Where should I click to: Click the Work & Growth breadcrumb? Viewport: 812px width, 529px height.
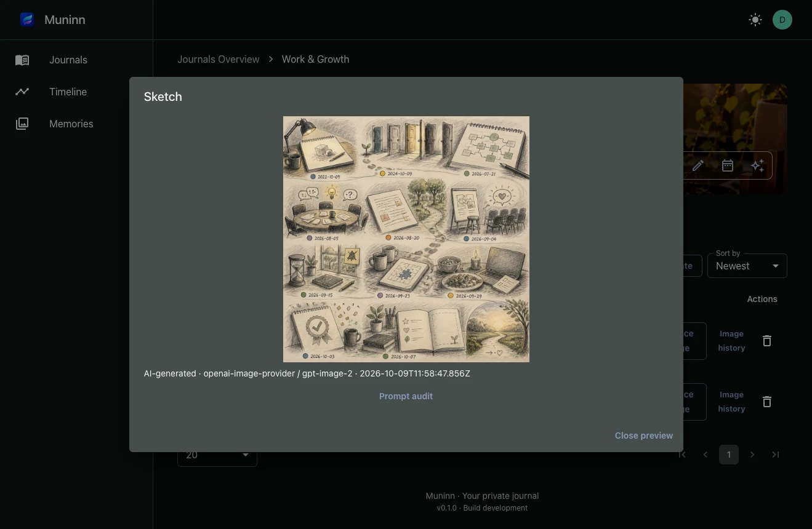tap(315, 59)
